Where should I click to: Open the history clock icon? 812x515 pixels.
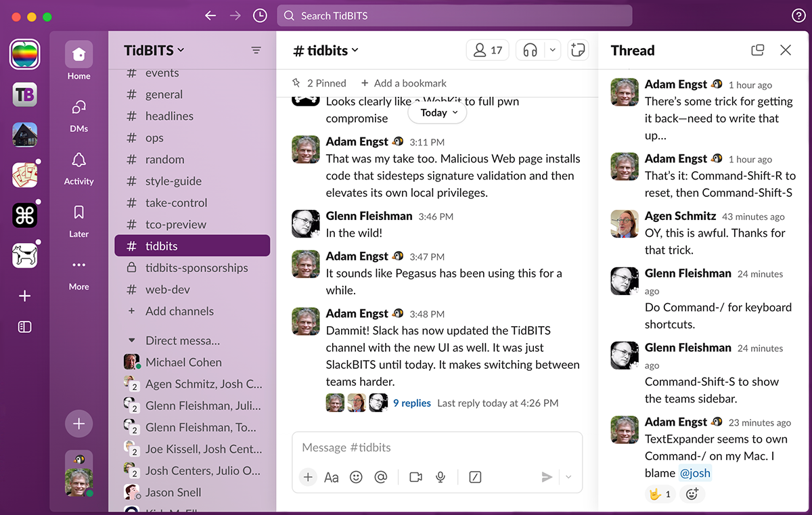click(x=260, y=16)
